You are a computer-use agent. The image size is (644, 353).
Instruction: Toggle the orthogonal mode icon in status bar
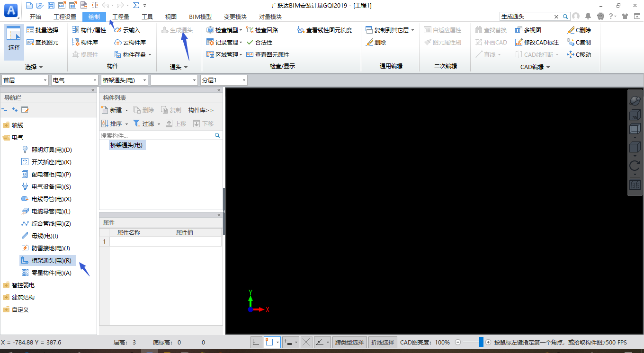256,342
